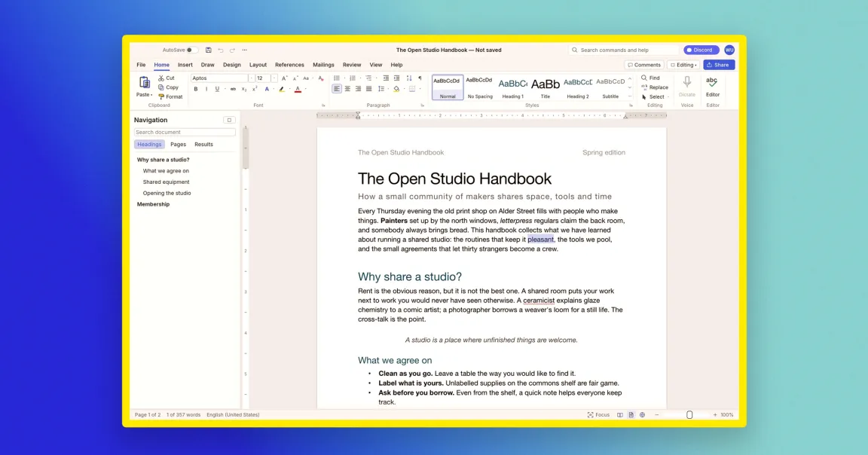Apply the Heading 1 style
The width and height of the screenshot is (868, 455).
pyautogui.click(x=512, y=87)
